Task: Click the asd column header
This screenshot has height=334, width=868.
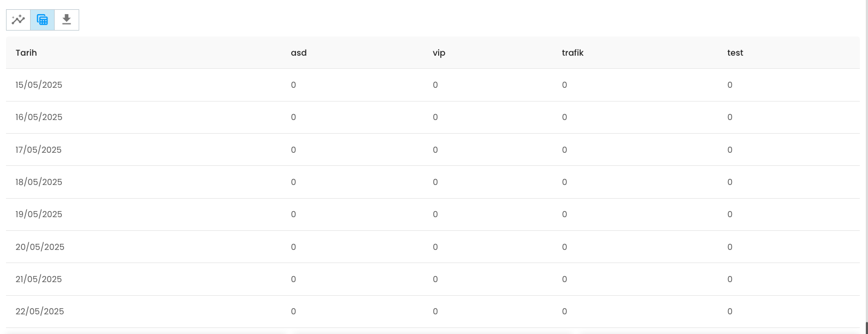Action: [x=299, y=53]
